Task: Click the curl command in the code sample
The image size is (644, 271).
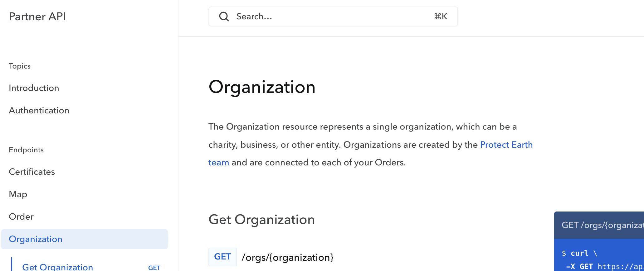Action: click(x=579, y=253)
